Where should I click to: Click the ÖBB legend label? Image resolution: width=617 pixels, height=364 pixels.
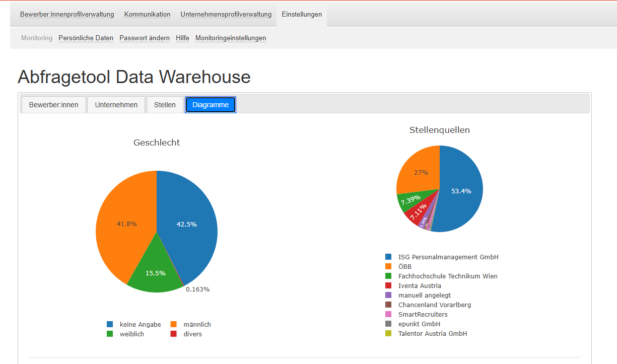[405, 266]
